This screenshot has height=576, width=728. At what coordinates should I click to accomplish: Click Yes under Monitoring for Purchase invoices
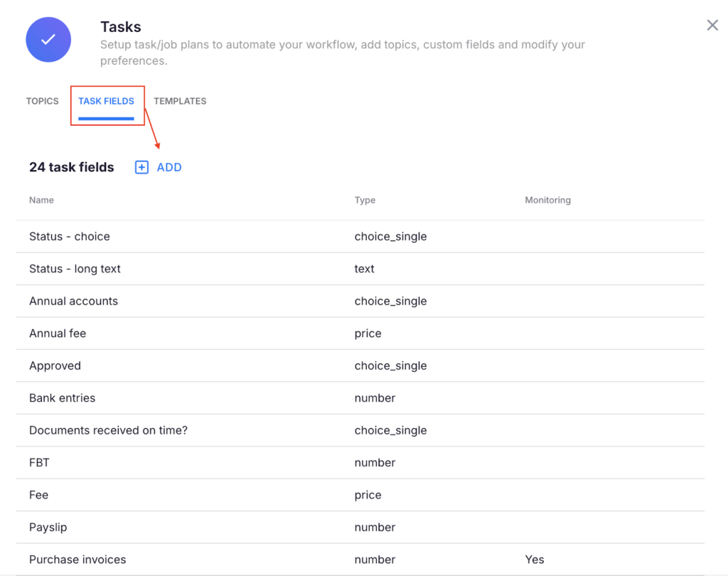point(535,560)
